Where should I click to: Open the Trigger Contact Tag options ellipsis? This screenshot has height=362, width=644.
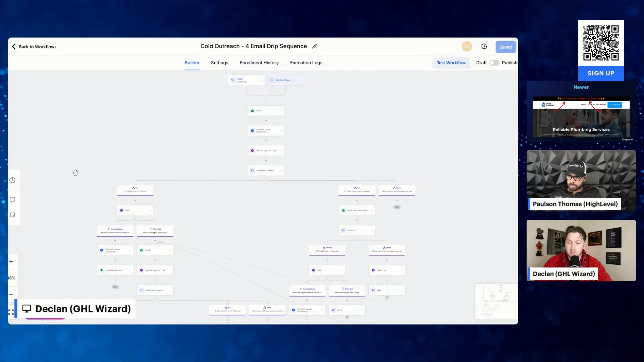pyautogui.click(x=261, y=80)
